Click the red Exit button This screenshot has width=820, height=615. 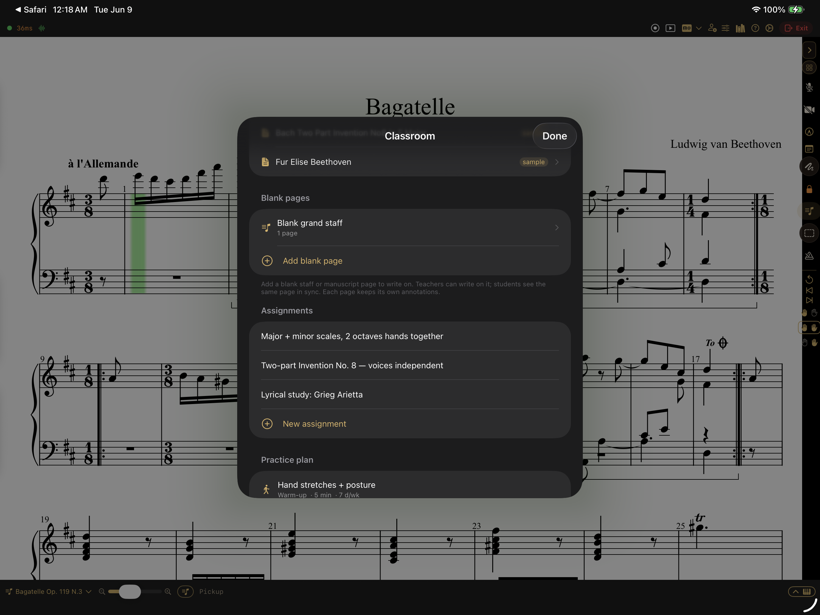coord(796,28)
